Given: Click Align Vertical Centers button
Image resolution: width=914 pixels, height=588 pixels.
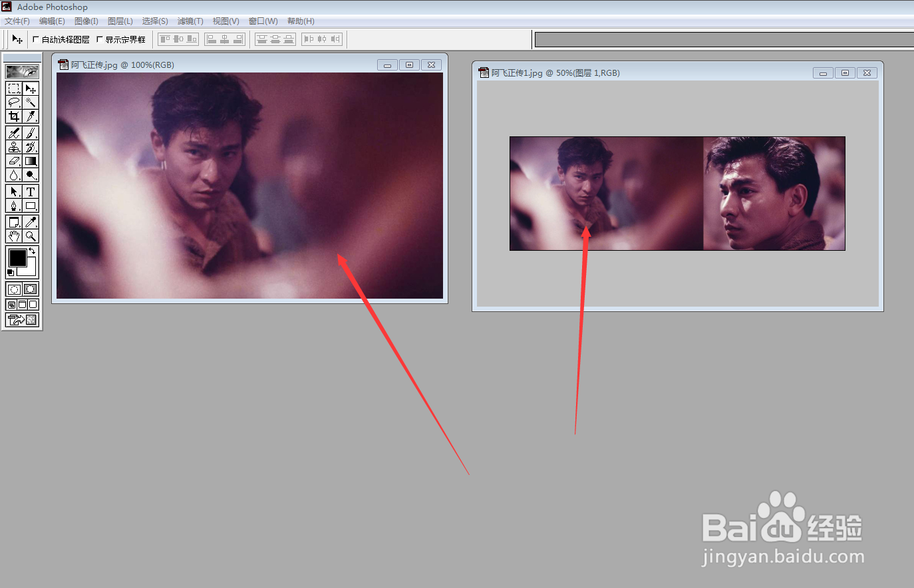Looking at the screenshot, I should pos(178,39).
